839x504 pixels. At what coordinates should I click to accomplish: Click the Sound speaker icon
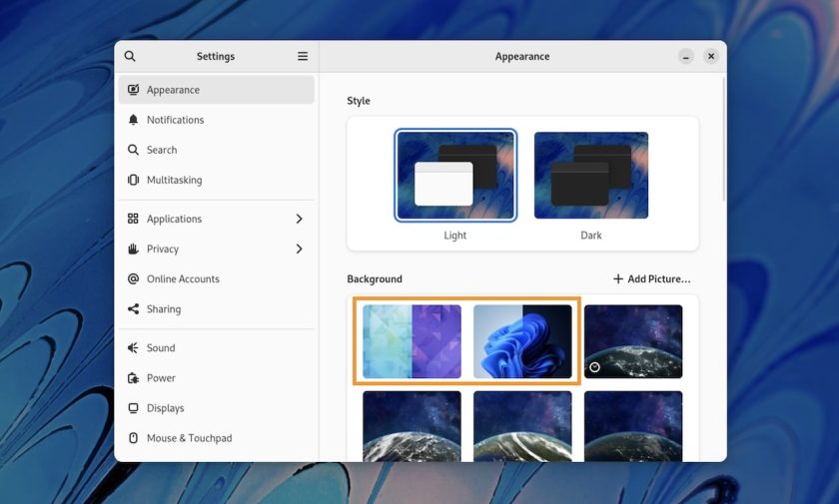pos(133,348)
